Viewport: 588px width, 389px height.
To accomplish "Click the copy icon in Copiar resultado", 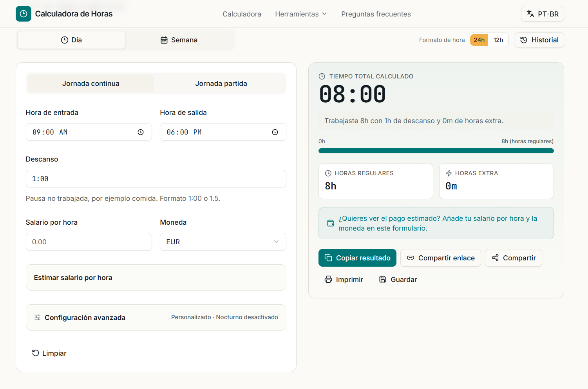I will tap(328, 258).
